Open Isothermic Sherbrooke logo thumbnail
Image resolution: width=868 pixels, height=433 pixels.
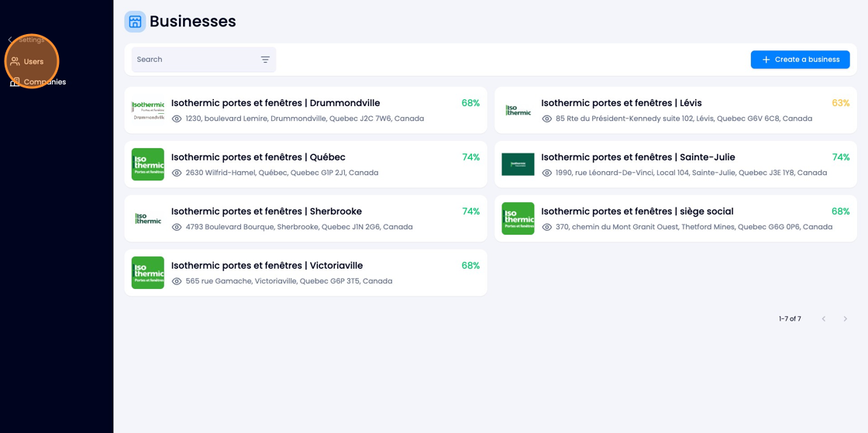(x=148, y=218)
